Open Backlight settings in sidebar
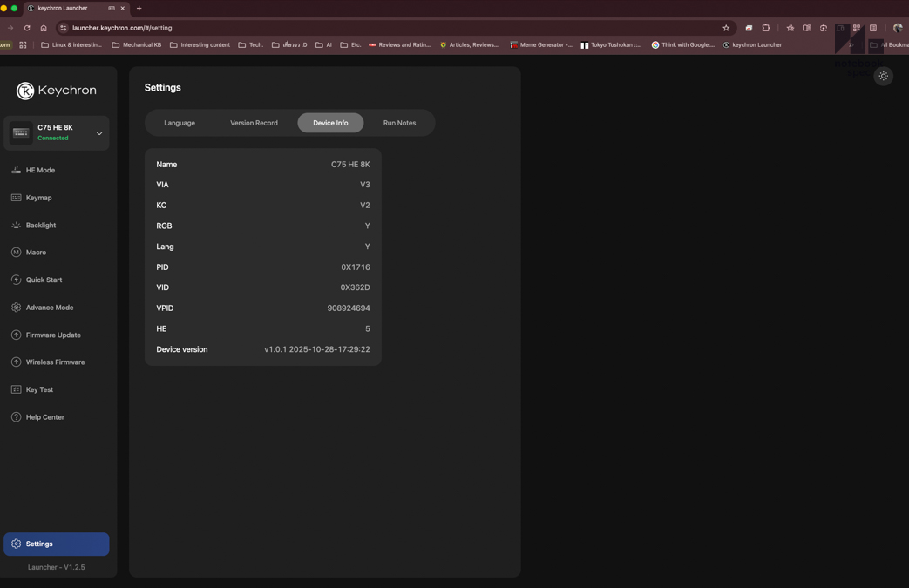 click(x=40, y=226)
